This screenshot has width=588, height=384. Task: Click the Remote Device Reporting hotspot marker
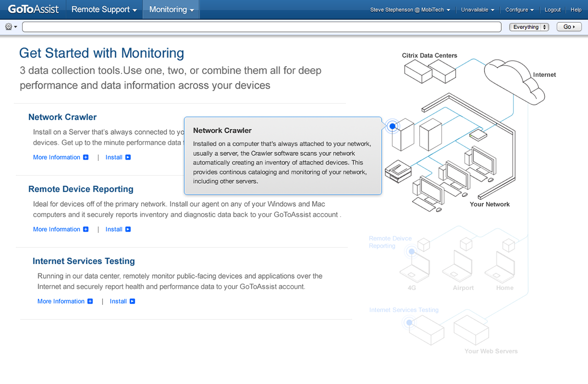tap(412, 252)
